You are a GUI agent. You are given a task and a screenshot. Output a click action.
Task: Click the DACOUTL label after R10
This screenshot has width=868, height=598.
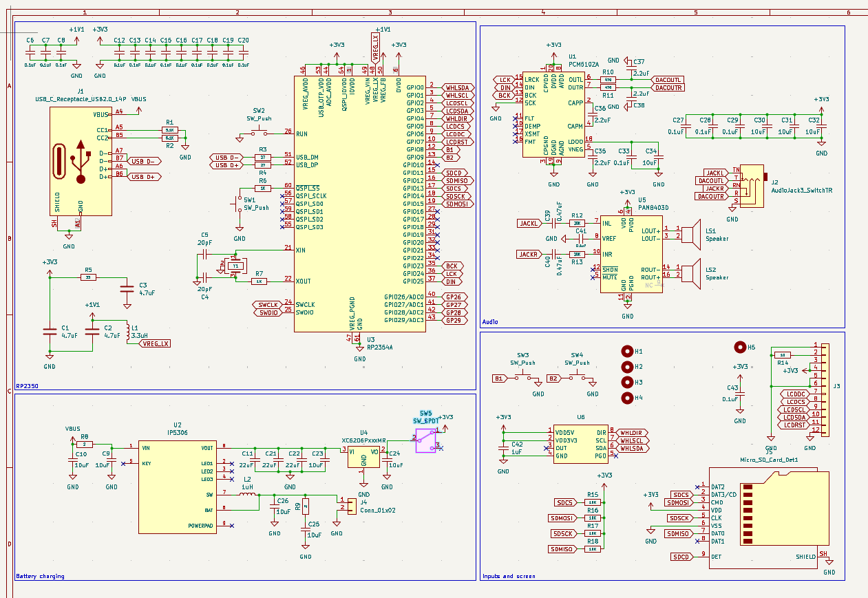click(668, 80)
